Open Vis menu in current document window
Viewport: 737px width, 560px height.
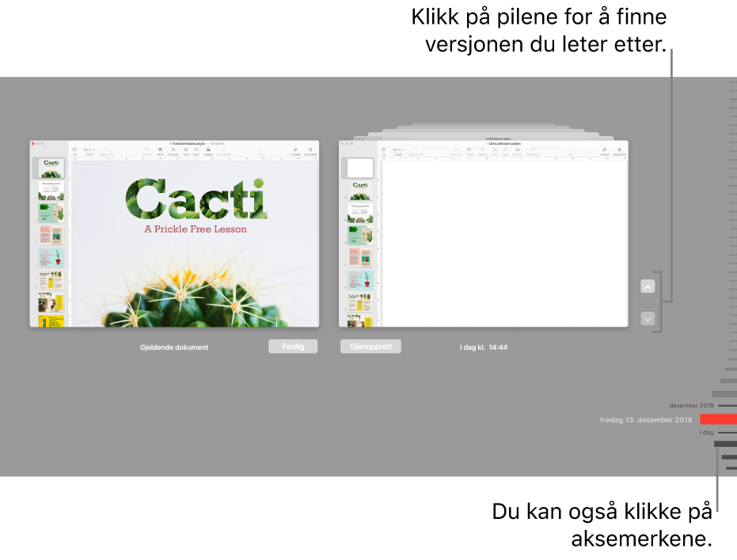74,151
